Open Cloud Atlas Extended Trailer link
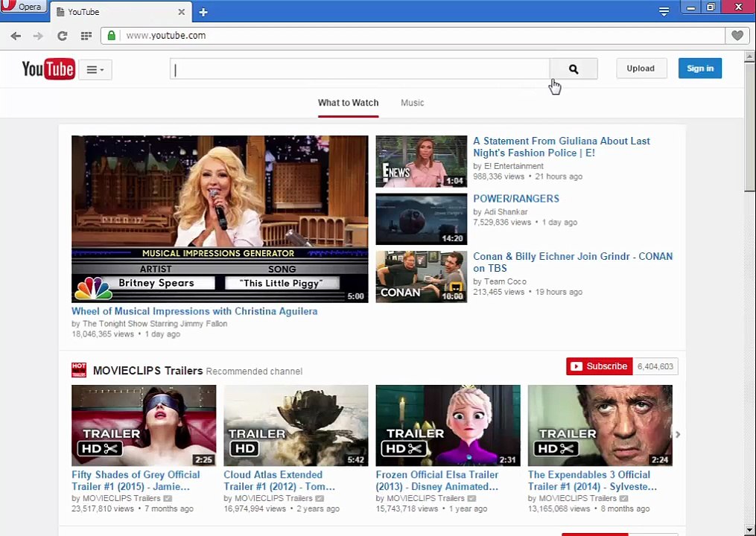 click(x=279, y=481)
